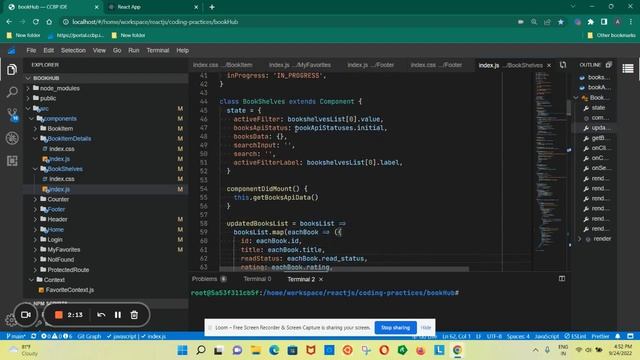Open the Help menu
The image size is (640, 360).
coord(182,50)
